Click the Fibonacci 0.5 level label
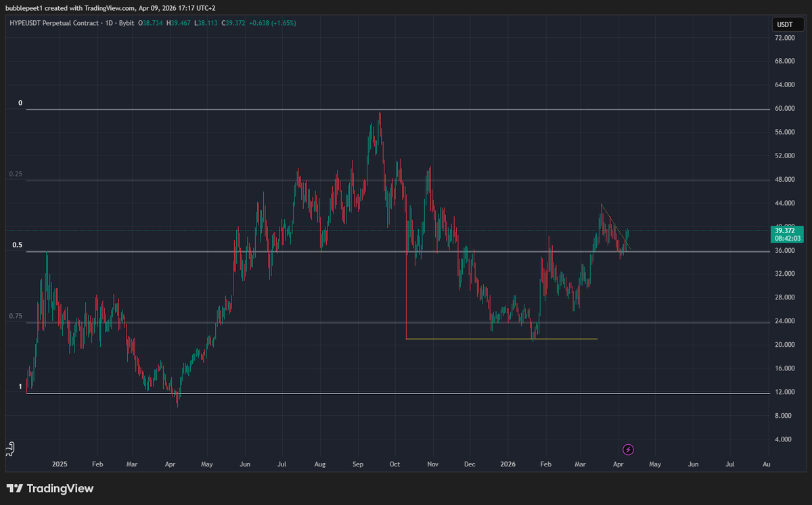Image resolution: width=812 pixels, height=505 pixels. pos(18,245)
